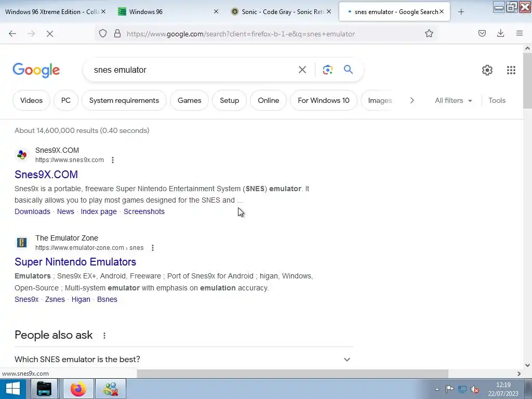Open the tracking protection shield icon
The image size is (532, 399).
(x=103, y=33)
